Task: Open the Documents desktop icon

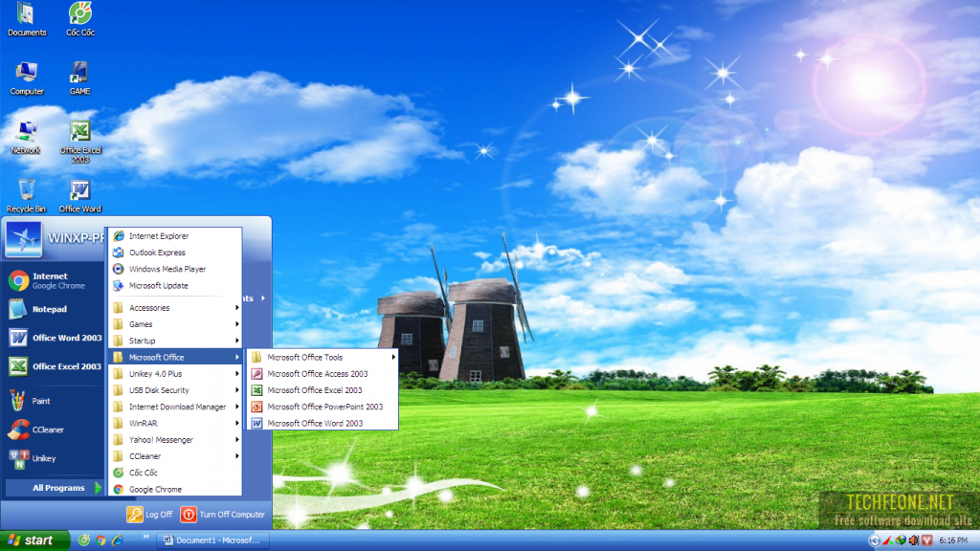Action: click(x=26, y=19)
